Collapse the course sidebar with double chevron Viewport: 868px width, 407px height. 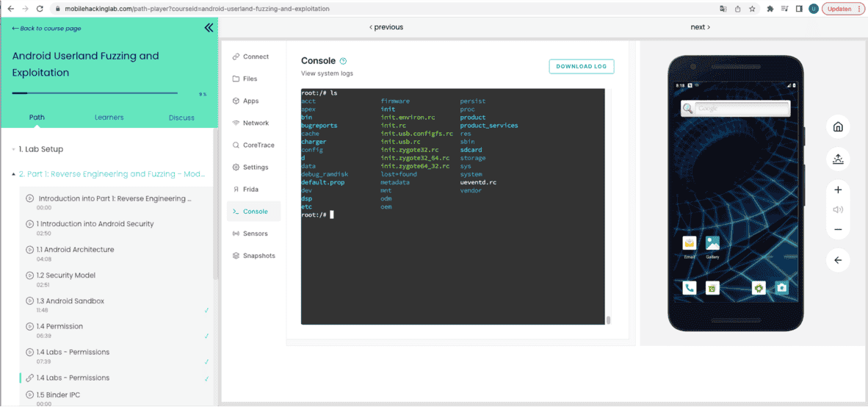pyautogui.click(x=209, y=28)
